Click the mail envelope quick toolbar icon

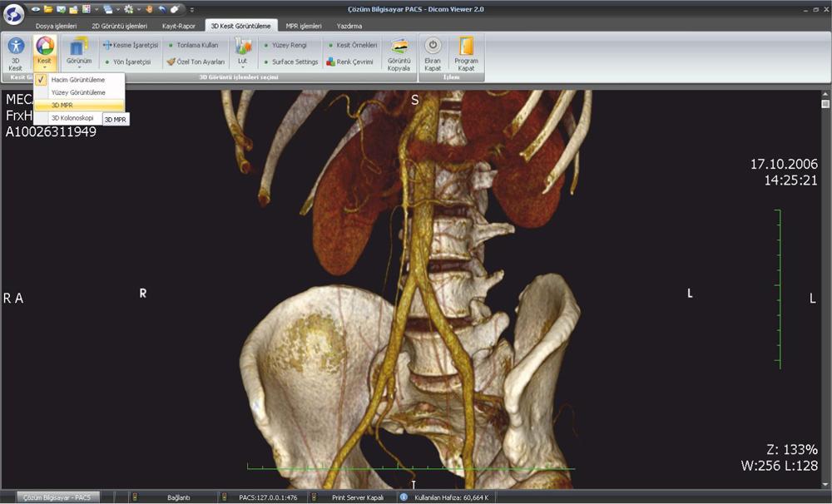pyautogui.click(x=61, y=9)
